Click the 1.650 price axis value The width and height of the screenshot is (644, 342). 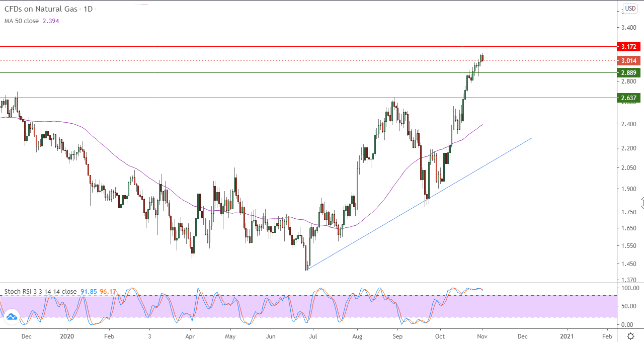629,228
